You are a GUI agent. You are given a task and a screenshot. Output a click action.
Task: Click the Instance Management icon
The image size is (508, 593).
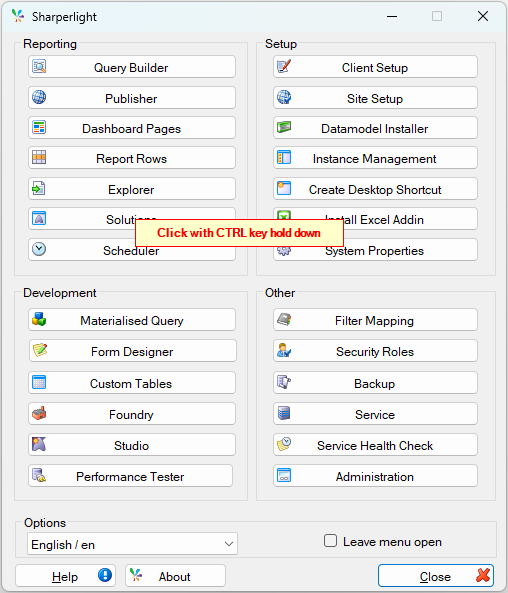[284, 157]
